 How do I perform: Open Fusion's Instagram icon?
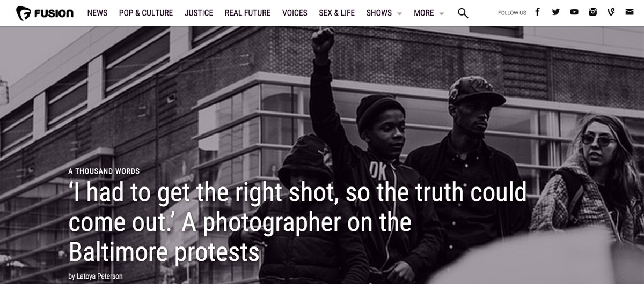(x=592, y=12)
